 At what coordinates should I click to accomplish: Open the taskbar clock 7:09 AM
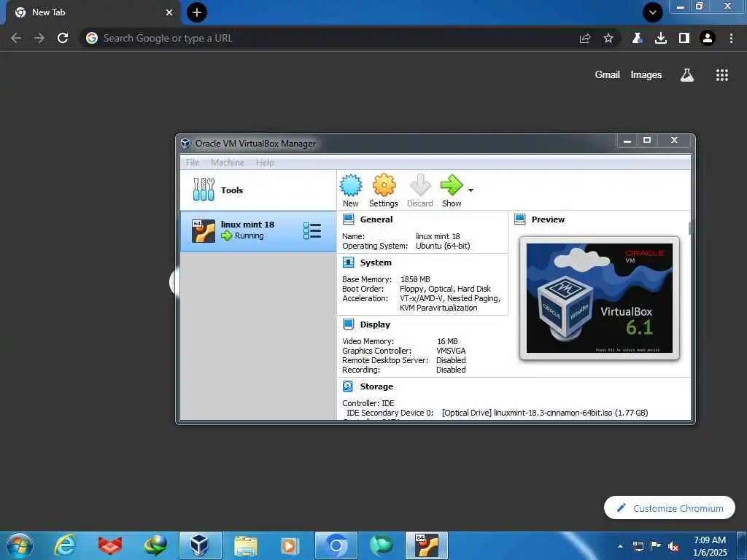click(710, 545)
